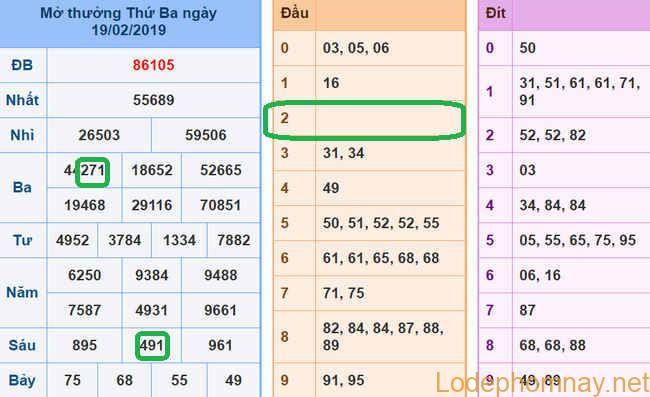650x397 pixels.
Task: Click fourth prize number 1334
Action: pyautogui.click(x=179, y=240)
